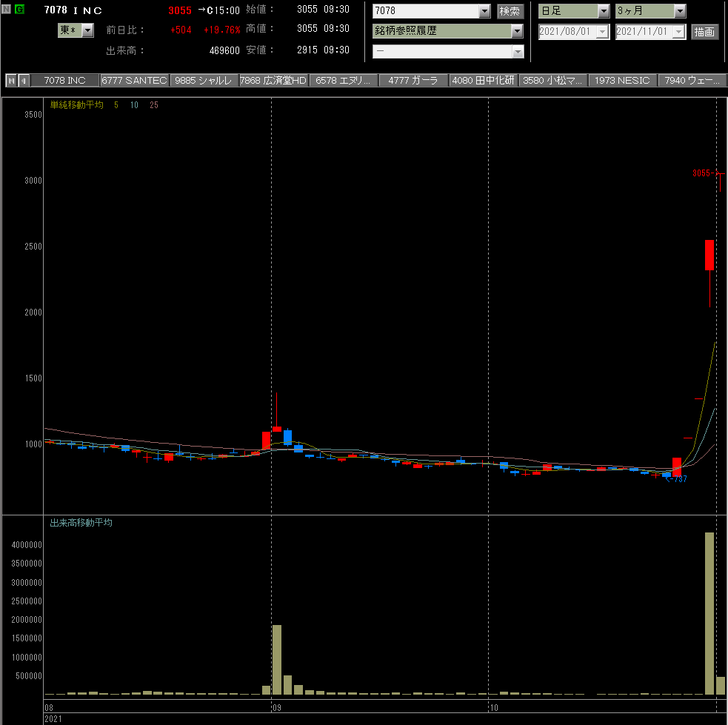Open the 3ヶ月 period dropdown
728x725 pixels.
(x=680, y=10)
